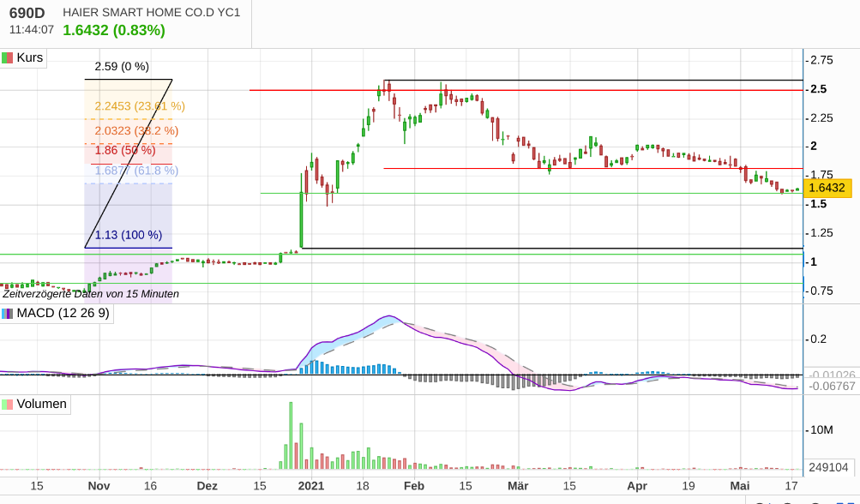Click the green 1.6432 (0.83%) quote

coord(113,30)
